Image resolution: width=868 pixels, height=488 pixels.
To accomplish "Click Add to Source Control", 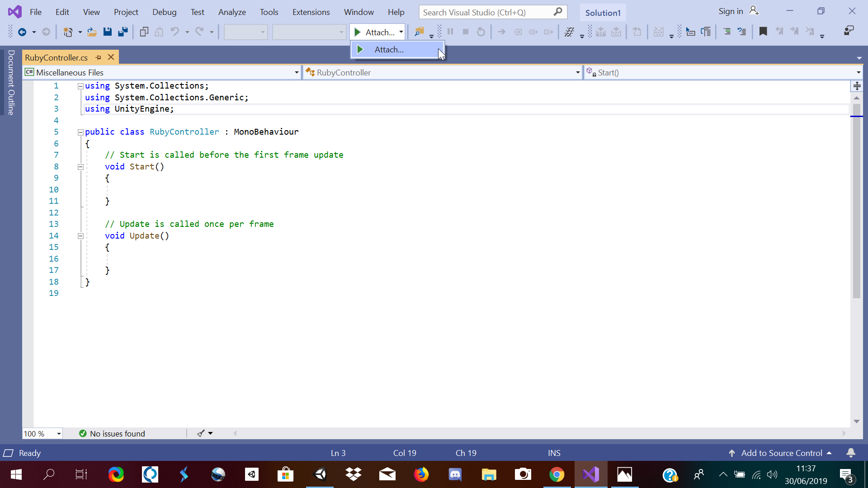I will pos(781,453).
